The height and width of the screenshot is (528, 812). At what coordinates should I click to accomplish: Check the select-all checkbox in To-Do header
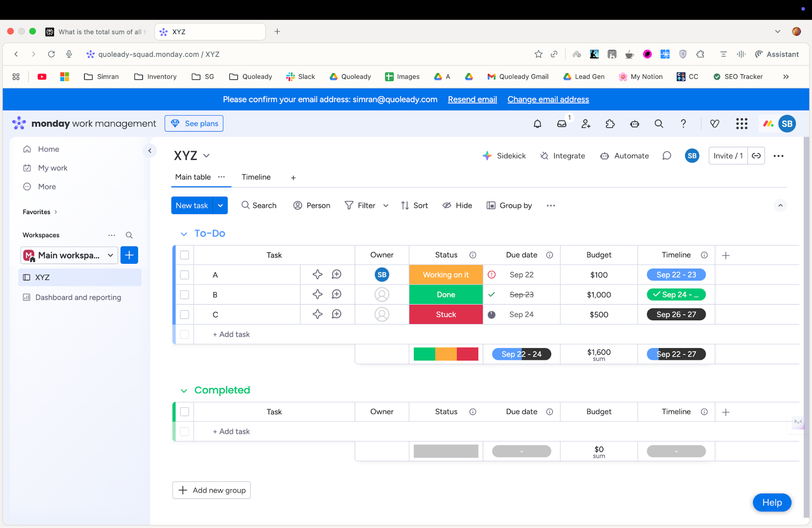[184, 255]
